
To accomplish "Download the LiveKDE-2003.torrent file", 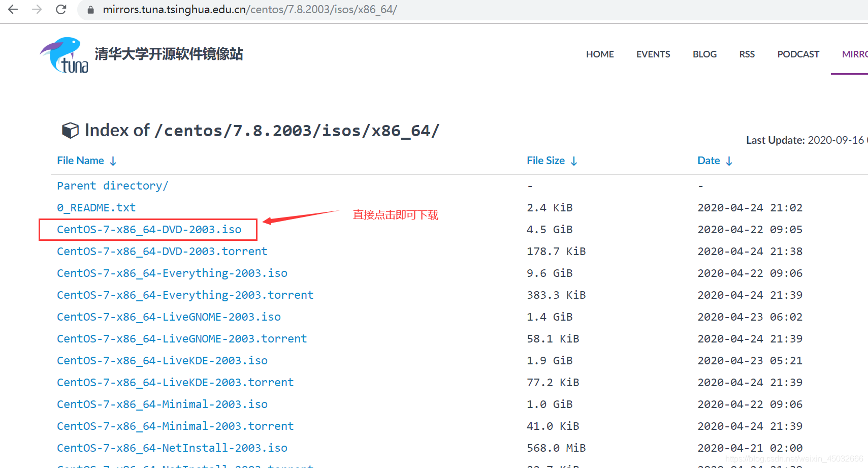I will coord(175,383).
